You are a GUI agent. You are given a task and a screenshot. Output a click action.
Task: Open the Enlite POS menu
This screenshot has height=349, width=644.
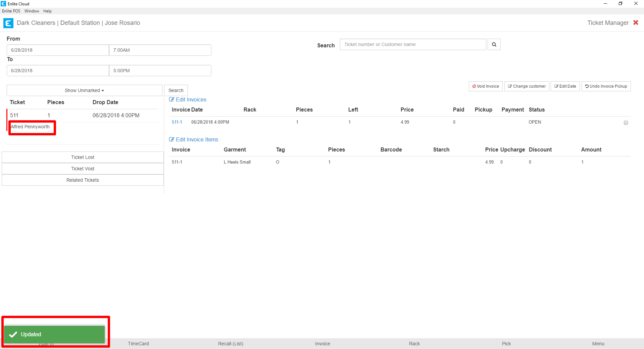coord(11,11)
